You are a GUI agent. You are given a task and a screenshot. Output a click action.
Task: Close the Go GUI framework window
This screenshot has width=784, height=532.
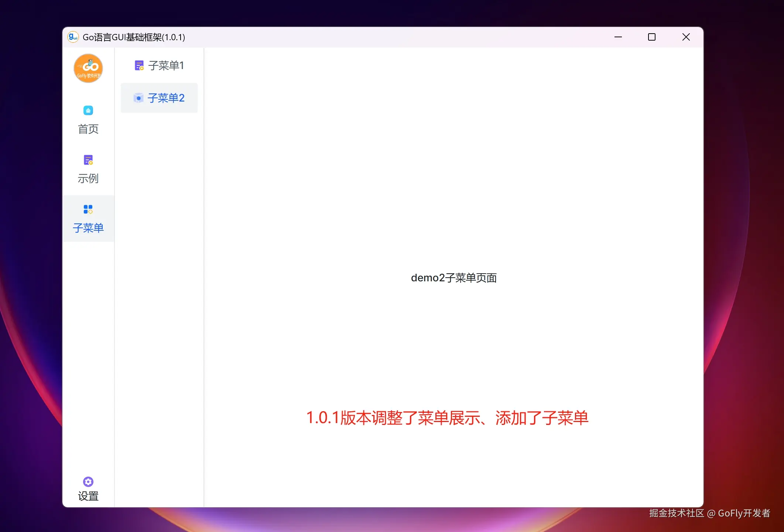pyautogui.click(x=686, y=37)
